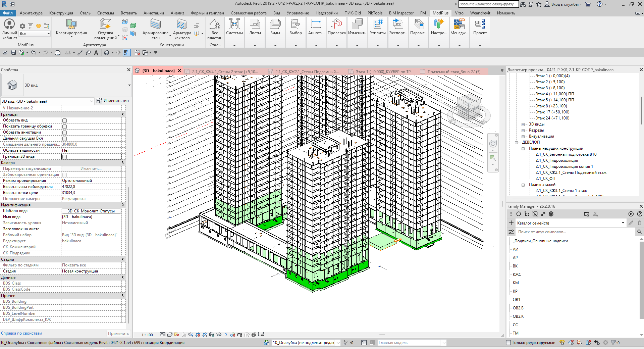The image size is (644, 349).
Task: Open the detail level control in view bar
Action: point(163,335)
